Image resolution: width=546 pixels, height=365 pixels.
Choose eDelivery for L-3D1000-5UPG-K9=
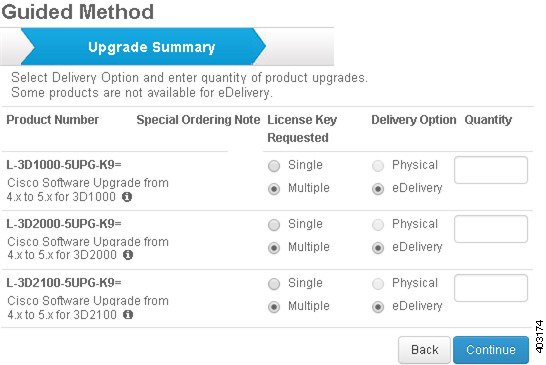point(378,189)
